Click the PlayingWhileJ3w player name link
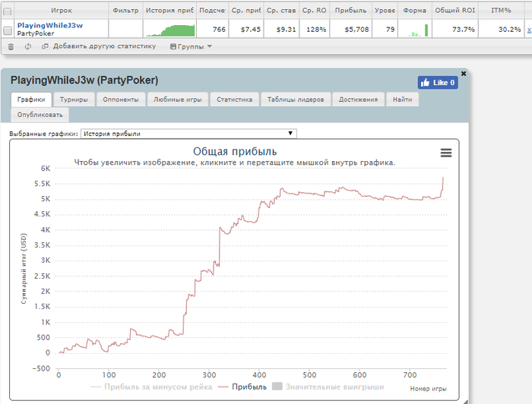This screenshot has height=404, width=532. coord(50,25)
